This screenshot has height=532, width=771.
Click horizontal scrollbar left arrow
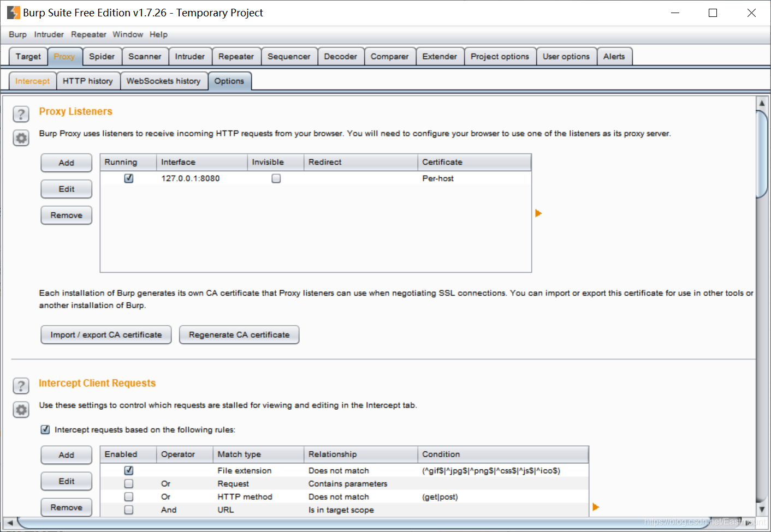10,522
